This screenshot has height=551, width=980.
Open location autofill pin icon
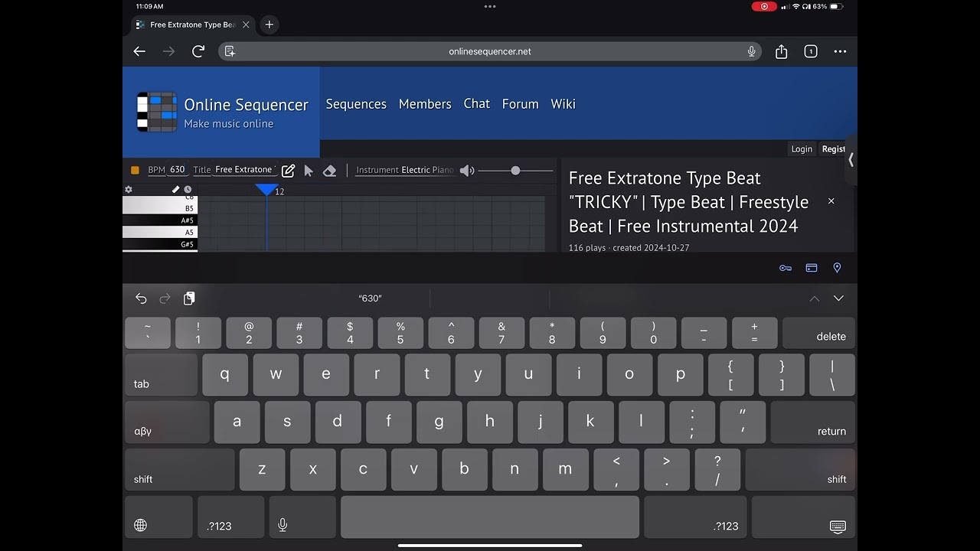click(x=837, y=268)
